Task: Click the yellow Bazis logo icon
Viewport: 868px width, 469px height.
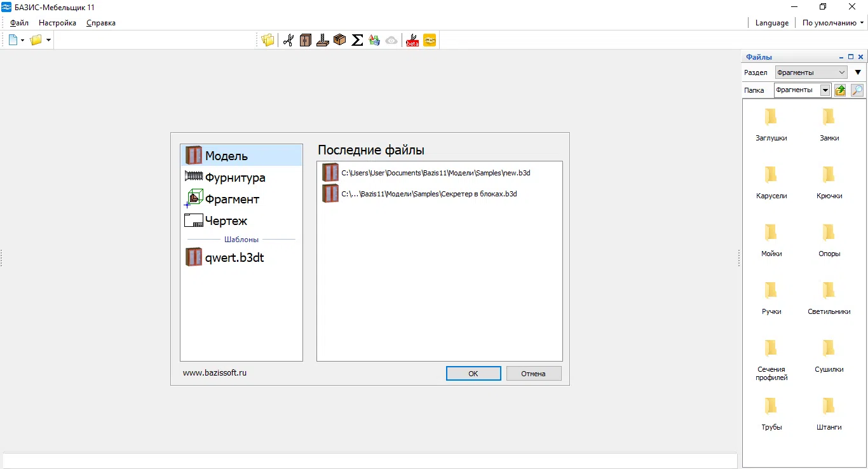Action: tap(430, 40)
